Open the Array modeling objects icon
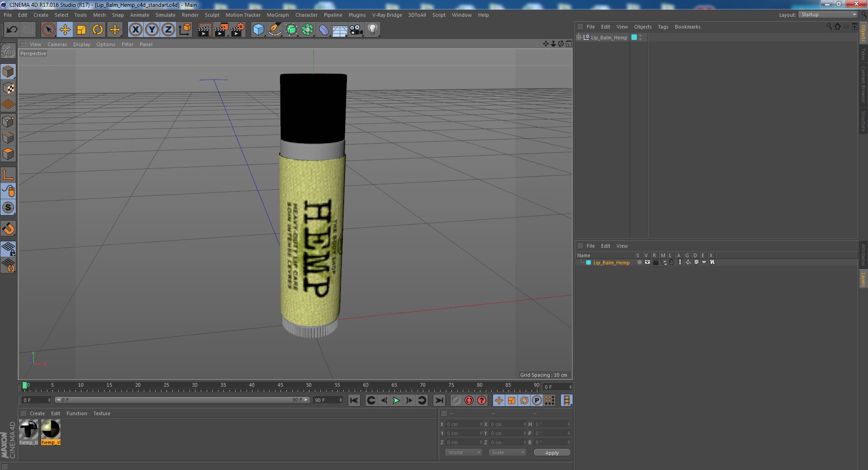The height and width of the screenshot is (470, 868). tap(308, 30)
